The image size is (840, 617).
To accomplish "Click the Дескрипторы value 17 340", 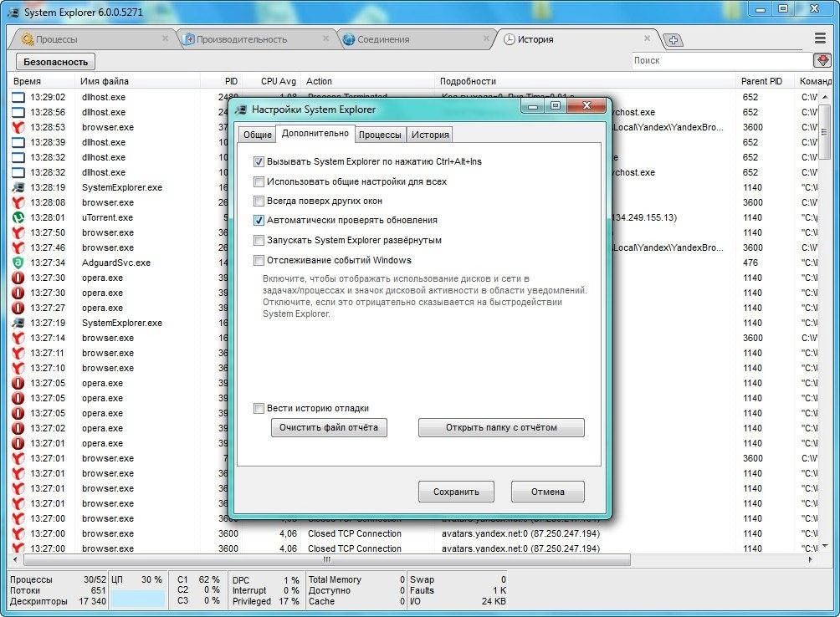I will [x=93, y=601].
